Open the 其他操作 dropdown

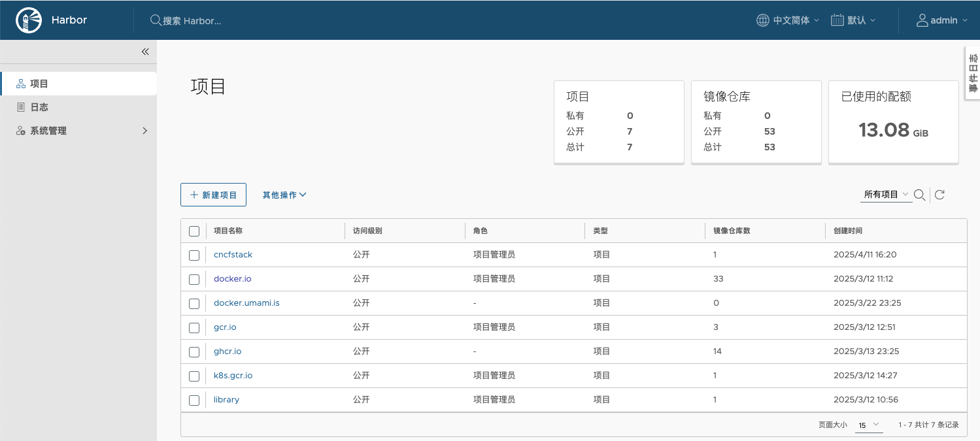(284, 195)
